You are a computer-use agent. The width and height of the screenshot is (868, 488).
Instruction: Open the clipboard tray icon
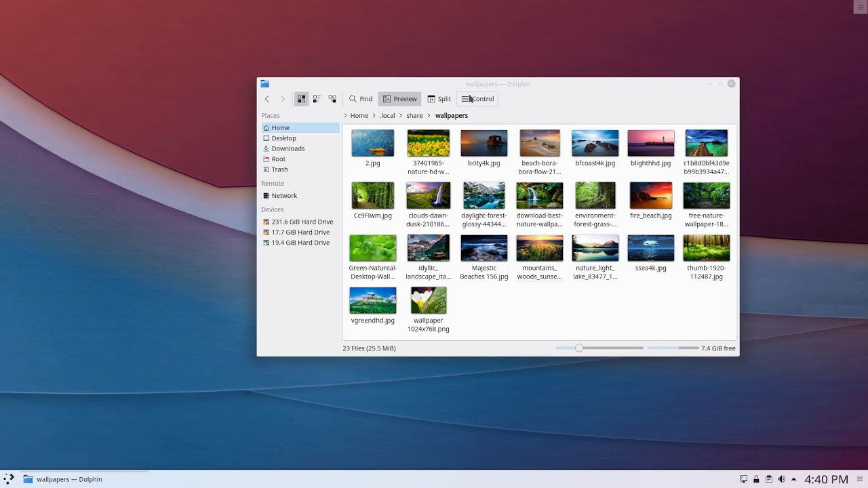coord(769,479)
